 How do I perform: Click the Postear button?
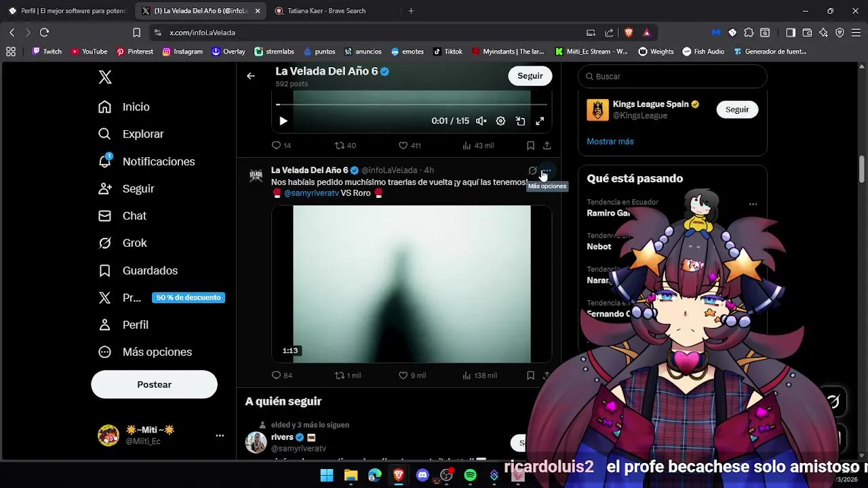point(155,384)
